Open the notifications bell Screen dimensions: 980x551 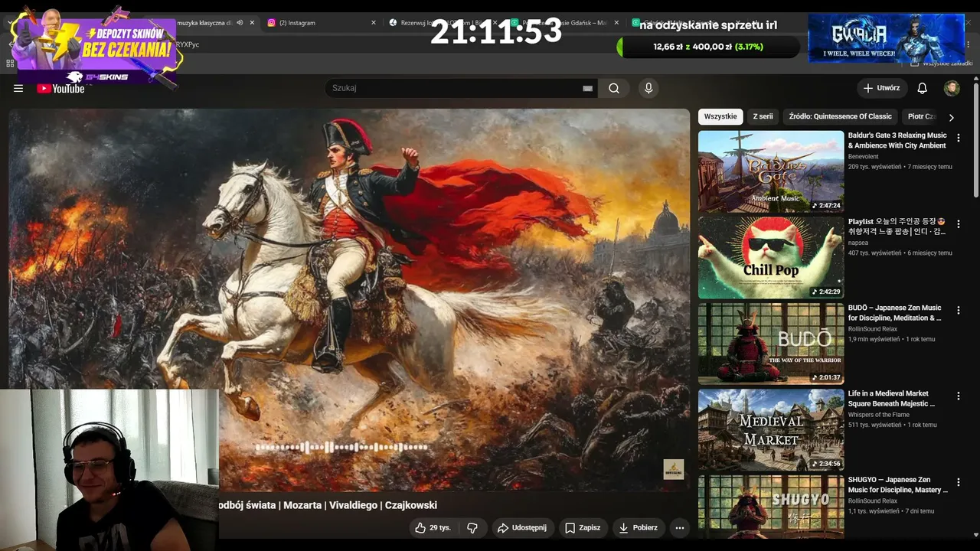(923, 88)
